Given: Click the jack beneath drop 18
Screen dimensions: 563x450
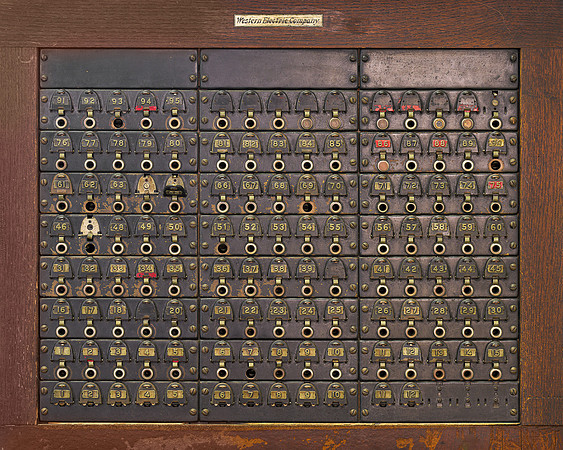Looking at the screenshot, I should (118, 332).
